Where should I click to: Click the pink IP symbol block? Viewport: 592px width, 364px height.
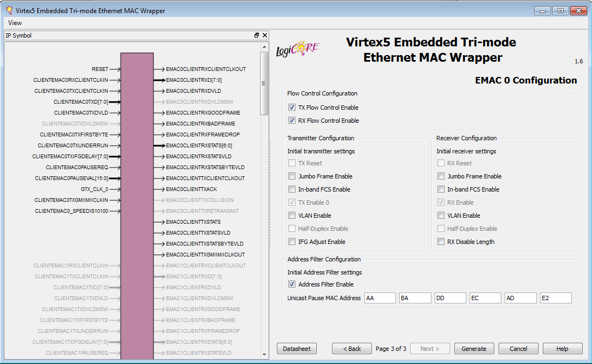137,206
